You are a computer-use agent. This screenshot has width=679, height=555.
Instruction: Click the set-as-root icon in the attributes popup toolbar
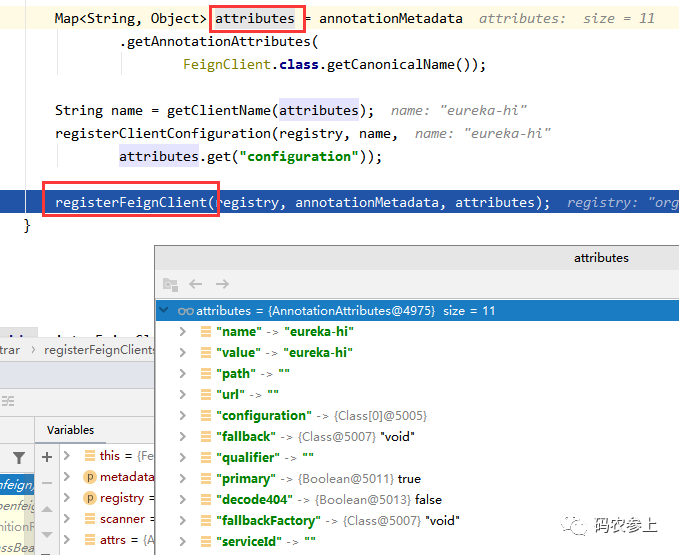(170, 284)
